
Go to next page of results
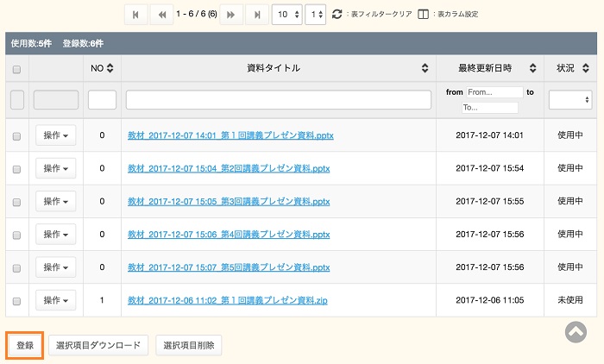tap(230, 14)
